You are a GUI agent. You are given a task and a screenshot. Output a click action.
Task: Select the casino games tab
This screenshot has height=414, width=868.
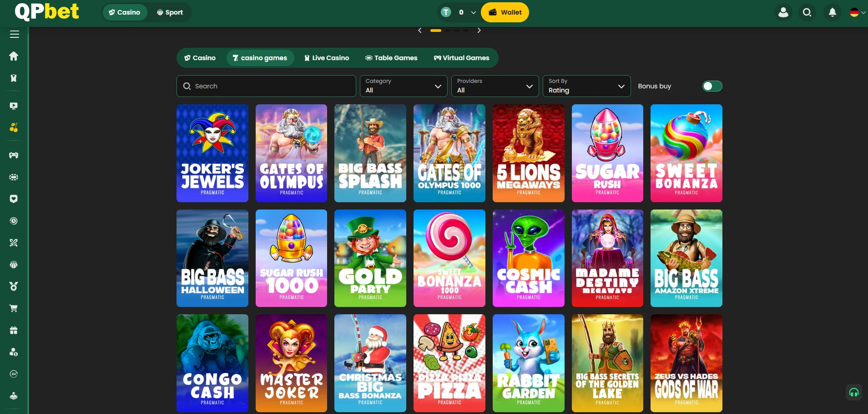click(260, 58)
